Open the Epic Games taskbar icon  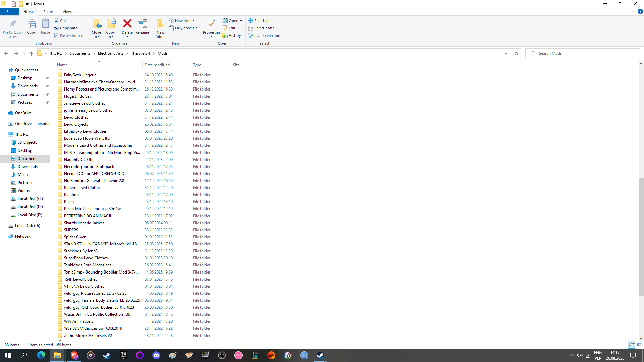pyautogui.click(x=123, y=355)
